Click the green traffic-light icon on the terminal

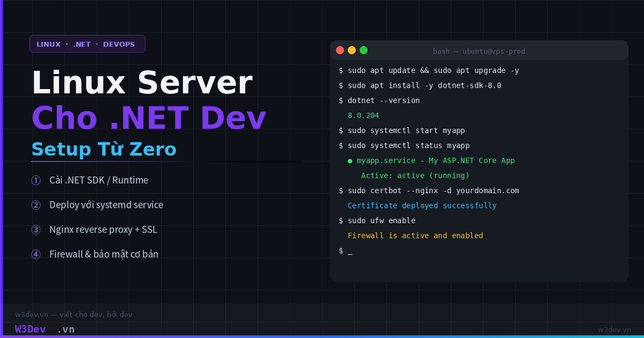(363, 50)
